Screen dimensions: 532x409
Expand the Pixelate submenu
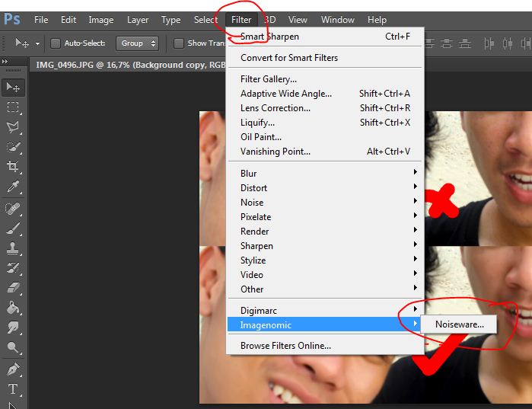326,216
